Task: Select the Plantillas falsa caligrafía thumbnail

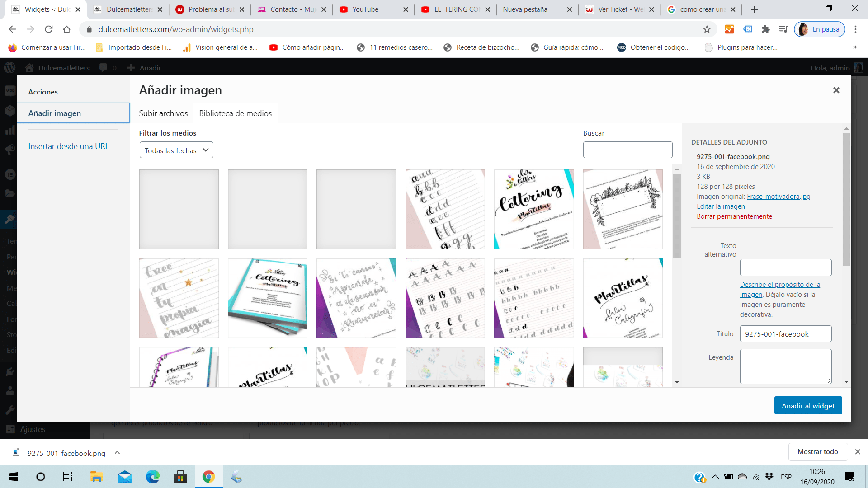Action: 623,298
